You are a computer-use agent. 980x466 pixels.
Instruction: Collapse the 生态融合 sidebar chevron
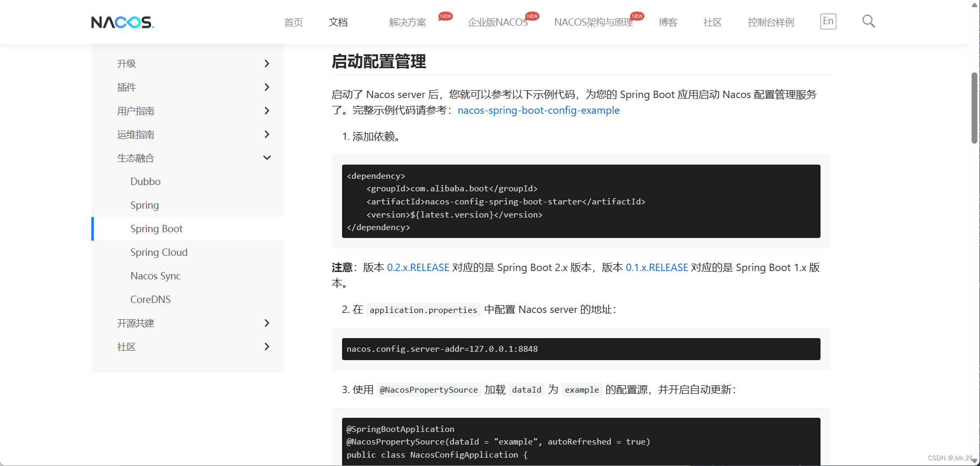coord(267,158)
